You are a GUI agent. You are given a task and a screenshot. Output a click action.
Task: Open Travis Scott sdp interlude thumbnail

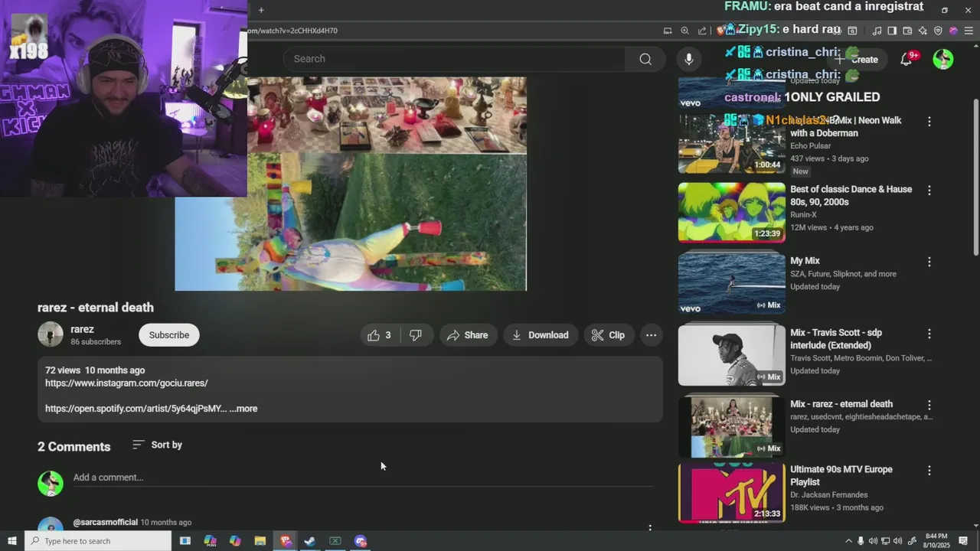(x=732, y=354)
